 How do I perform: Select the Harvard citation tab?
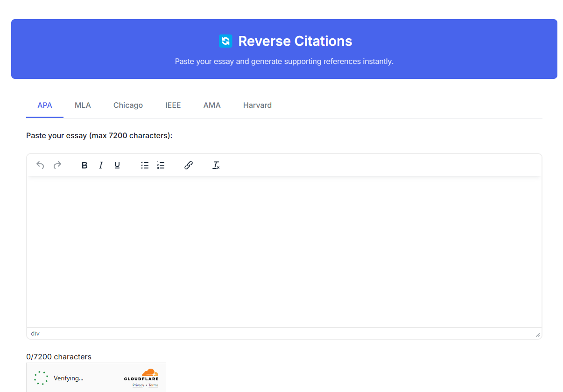point(257,105)
